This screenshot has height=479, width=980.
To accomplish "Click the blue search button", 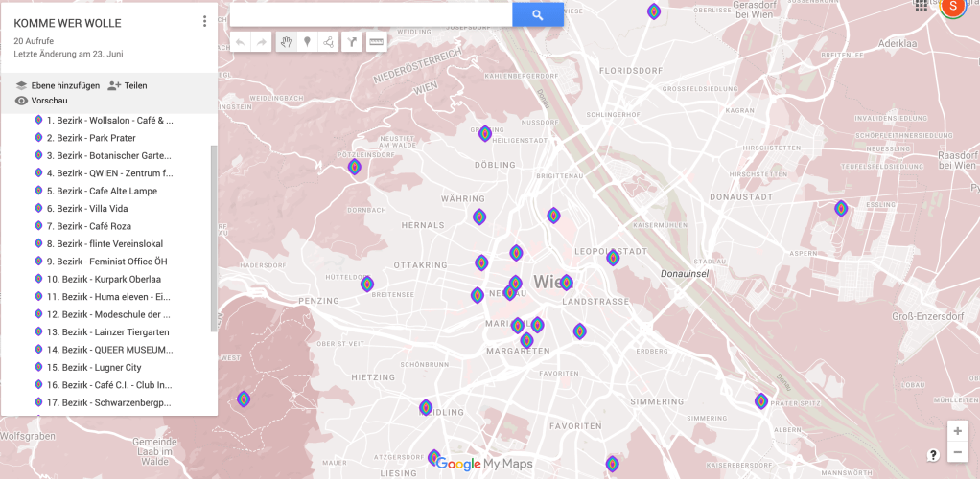I will tap(537, 14).
